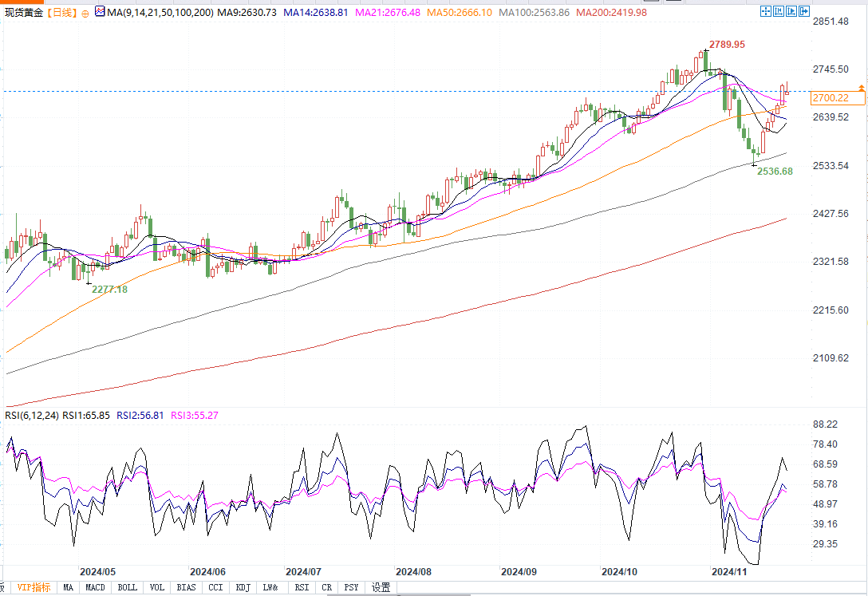Image resolution: width=868 pixels, height=596 pixels.
Task: Click the 现货黄金 instrument name
Action: tap(23, 13)
